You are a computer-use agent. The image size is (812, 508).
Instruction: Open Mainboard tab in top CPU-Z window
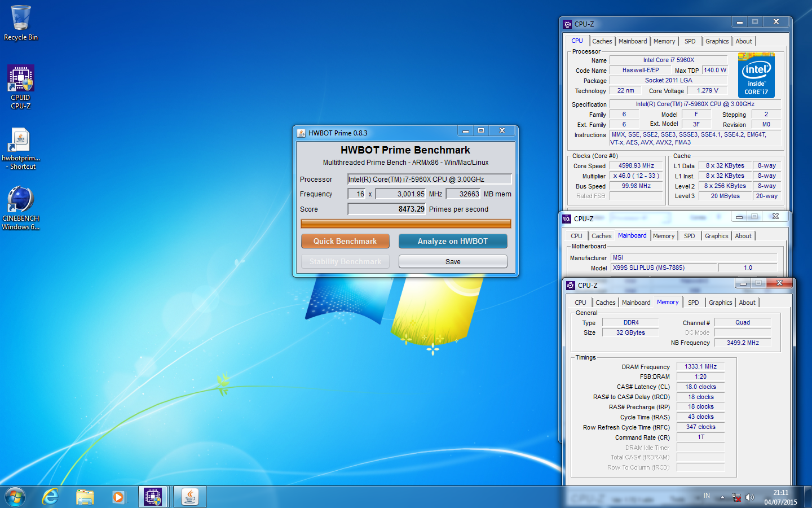coord(633,41)
